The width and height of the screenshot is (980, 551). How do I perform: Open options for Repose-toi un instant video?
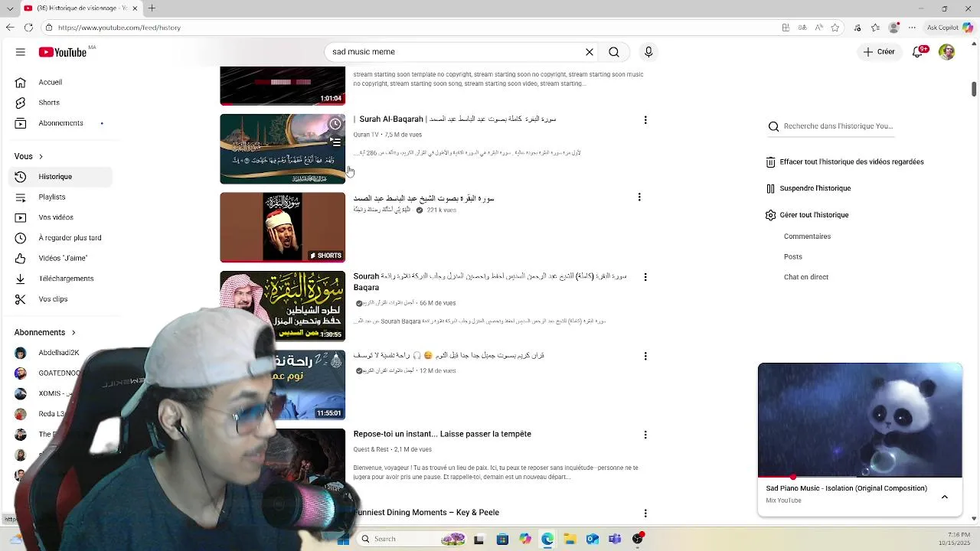click(645, 435)
